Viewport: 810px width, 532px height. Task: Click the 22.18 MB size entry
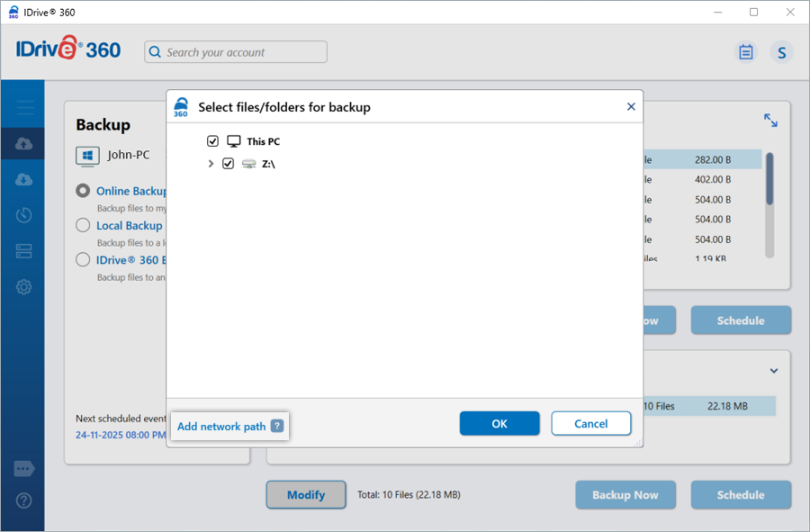(x=727, y=407)
